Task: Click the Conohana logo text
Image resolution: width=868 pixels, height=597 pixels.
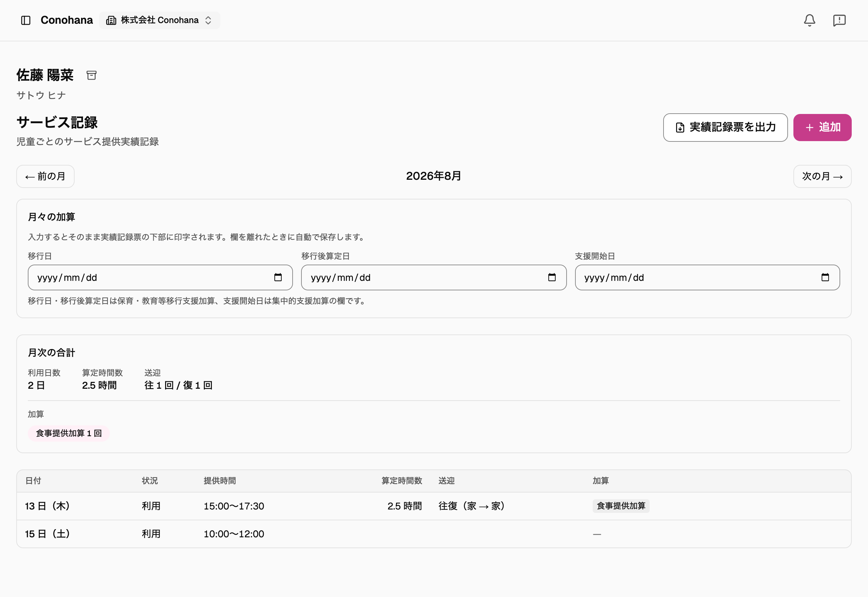Action: [66, 20]
